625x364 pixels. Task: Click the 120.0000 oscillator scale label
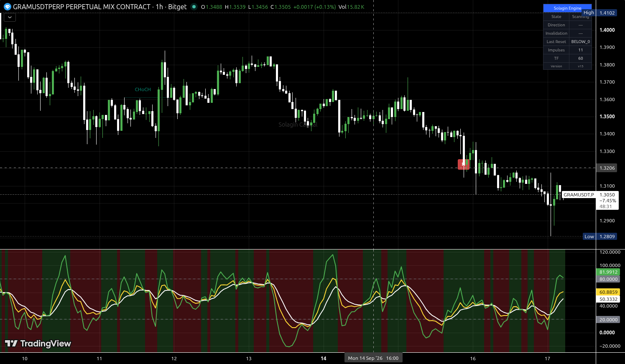coord(610,252)
